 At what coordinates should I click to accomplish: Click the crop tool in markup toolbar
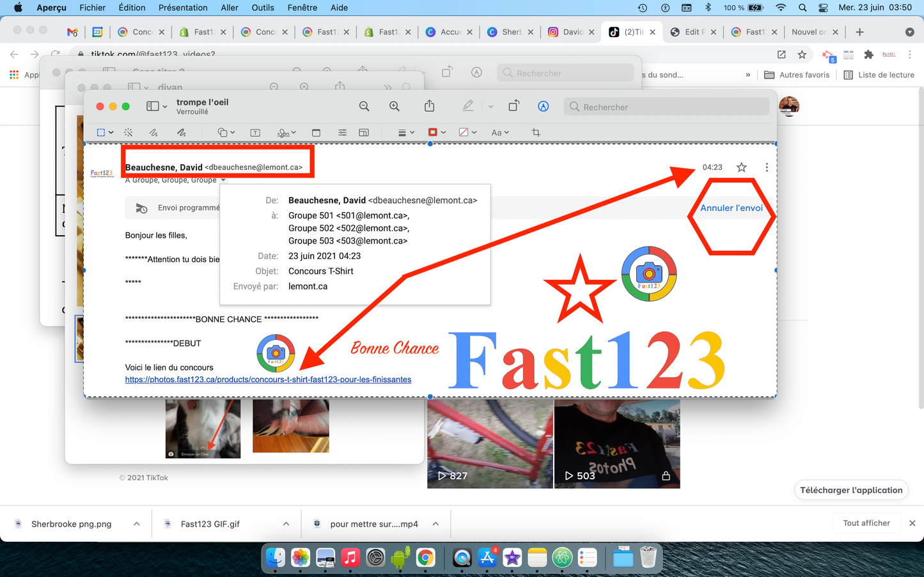tap(536, 132)
